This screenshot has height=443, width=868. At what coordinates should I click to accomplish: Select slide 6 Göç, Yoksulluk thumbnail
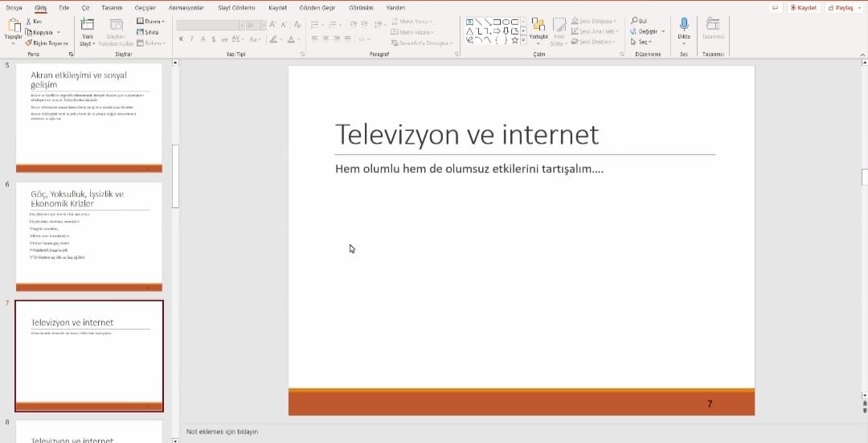point(89,236)
